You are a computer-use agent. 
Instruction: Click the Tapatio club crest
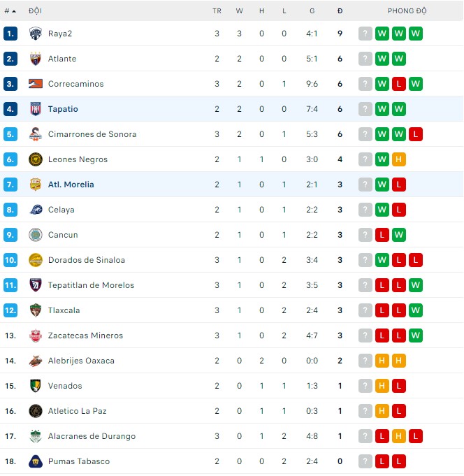click(x=36, y=109)
